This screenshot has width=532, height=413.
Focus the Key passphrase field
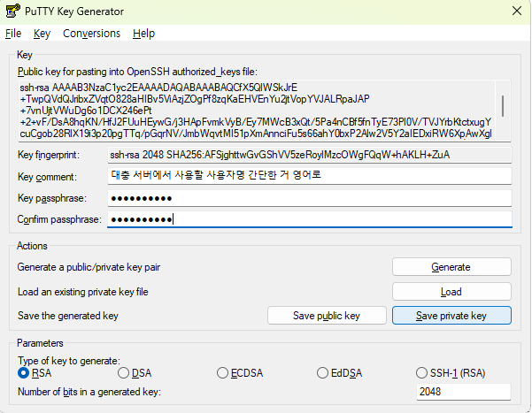click(310, 198)
